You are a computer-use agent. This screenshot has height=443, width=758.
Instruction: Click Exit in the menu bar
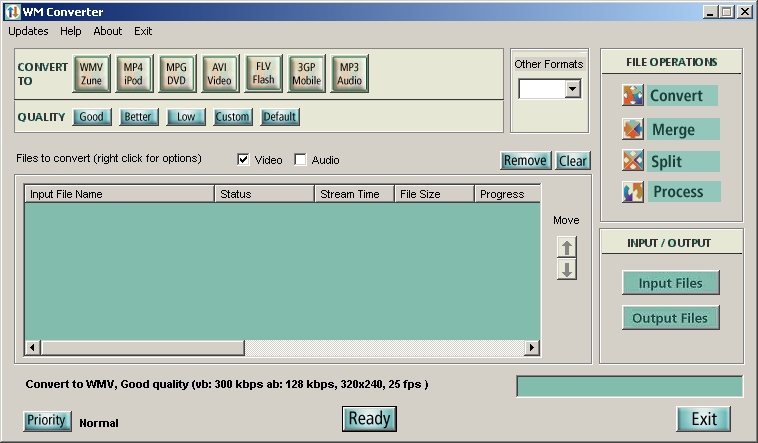click(143, 31)
